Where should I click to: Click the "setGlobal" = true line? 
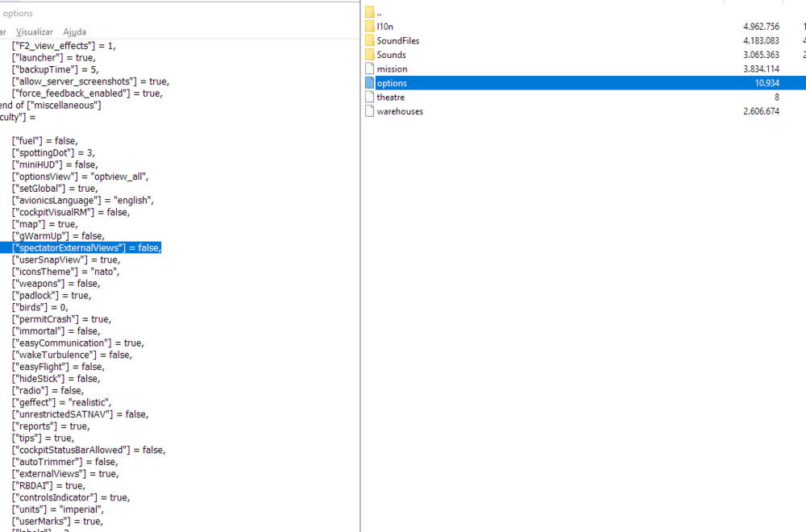[55, 188]
